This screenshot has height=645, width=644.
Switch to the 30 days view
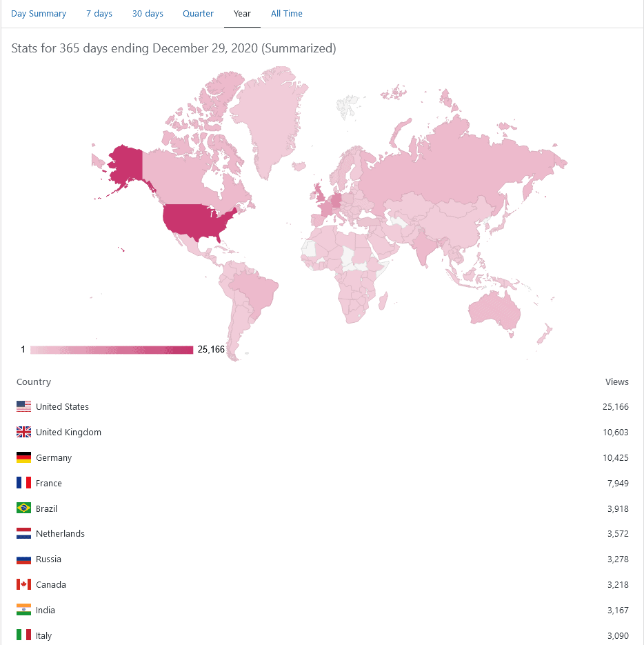click(x=148, y=14)
